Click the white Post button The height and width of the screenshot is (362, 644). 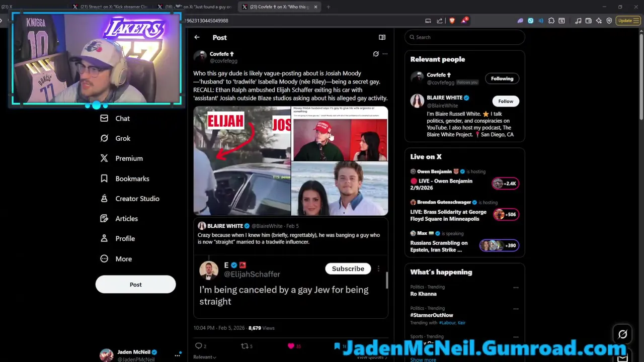pyautogui.click(x=135, y=285)
